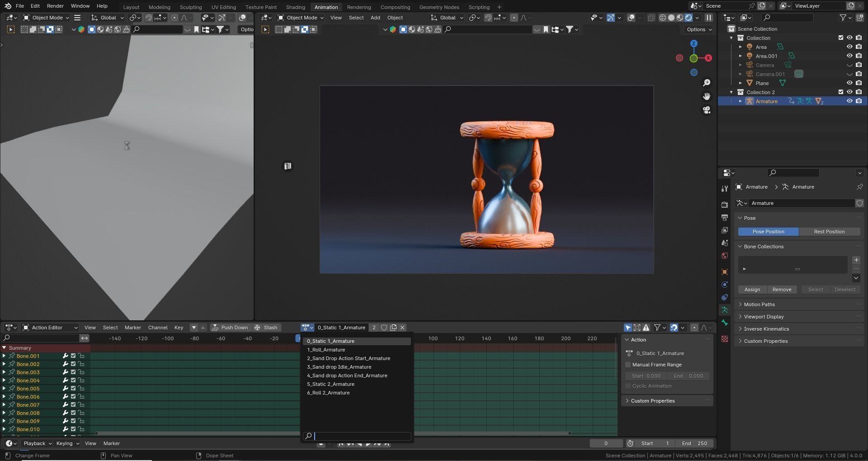Click zoom view icon in 3D viewport
The height and width of the screenshot is (461, 868).
click(707, 83)
